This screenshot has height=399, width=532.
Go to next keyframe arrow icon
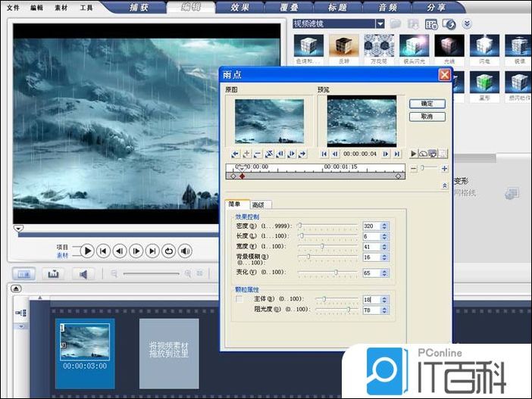[302, 154]
